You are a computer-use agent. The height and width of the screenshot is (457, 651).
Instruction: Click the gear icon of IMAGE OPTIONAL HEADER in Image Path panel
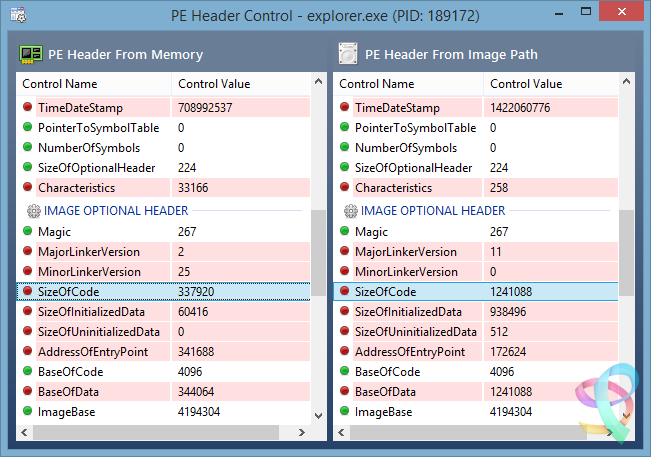point(350,211)
